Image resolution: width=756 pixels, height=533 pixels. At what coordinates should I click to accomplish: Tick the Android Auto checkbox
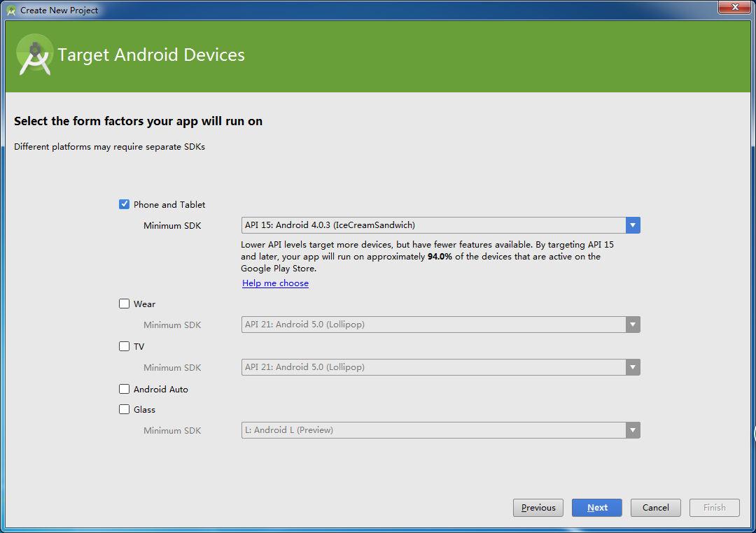(125, 389)
